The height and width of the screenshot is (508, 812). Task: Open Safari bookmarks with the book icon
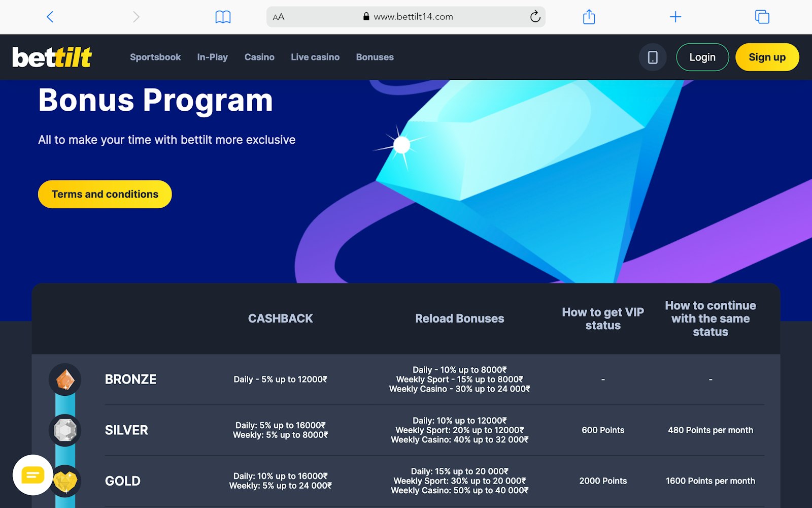tap(223, 16)
